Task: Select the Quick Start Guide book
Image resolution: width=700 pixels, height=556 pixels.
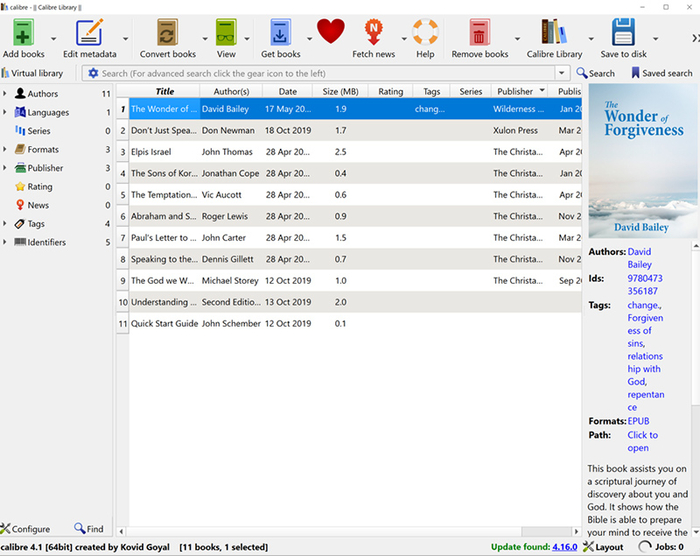Action: click(164, 323)
